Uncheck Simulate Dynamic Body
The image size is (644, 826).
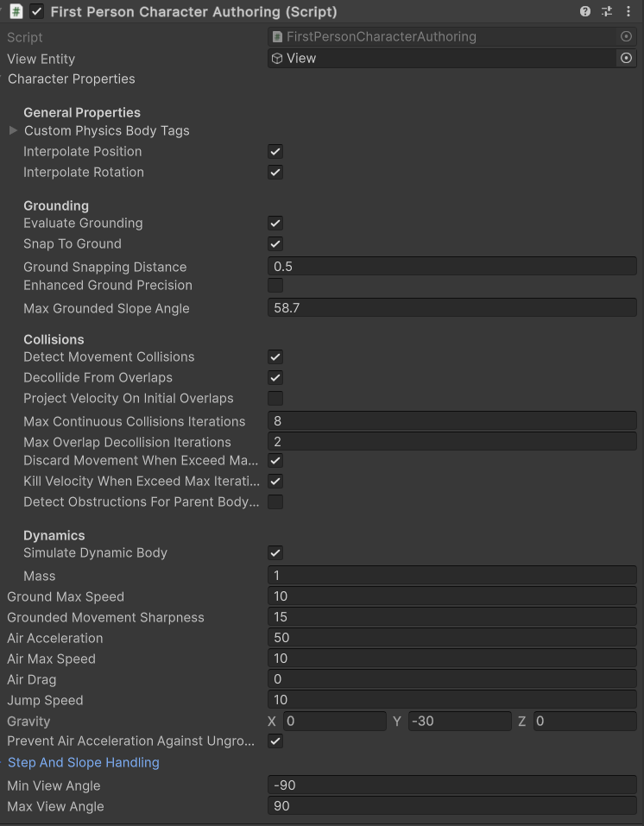click(x=275, y=553)
